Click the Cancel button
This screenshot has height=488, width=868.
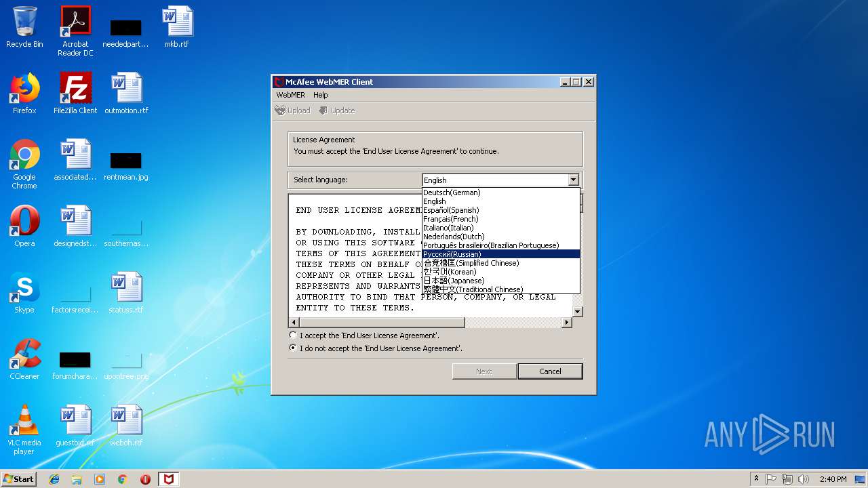point(550,371)
